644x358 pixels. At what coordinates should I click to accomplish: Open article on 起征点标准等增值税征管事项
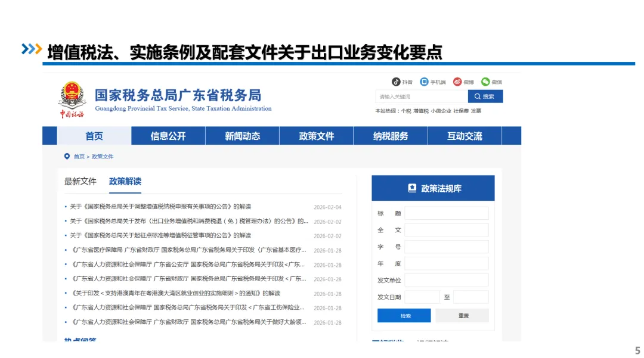pyautogui.click(x=160, y=235)
